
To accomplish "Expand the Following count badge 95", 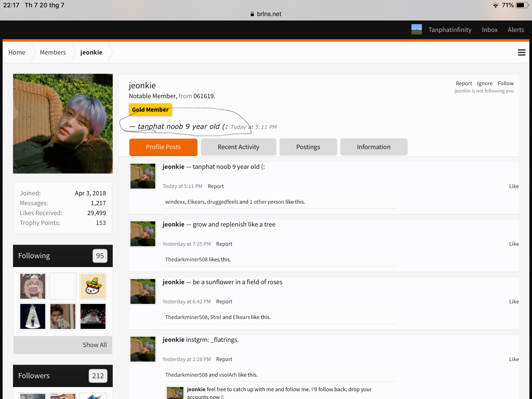I will [x=100, y=256].
